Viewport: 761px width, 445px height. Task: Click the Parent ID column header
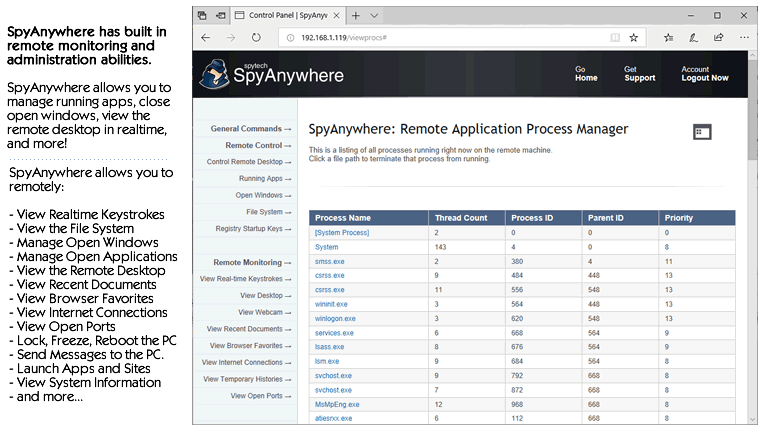[620, 218]
